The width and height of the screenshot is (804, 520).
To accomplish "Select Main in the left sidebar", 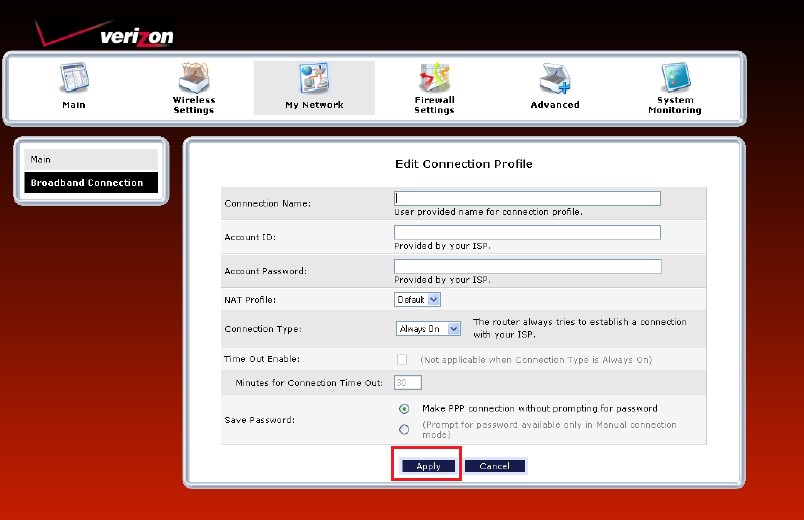I will click(91, 159).
